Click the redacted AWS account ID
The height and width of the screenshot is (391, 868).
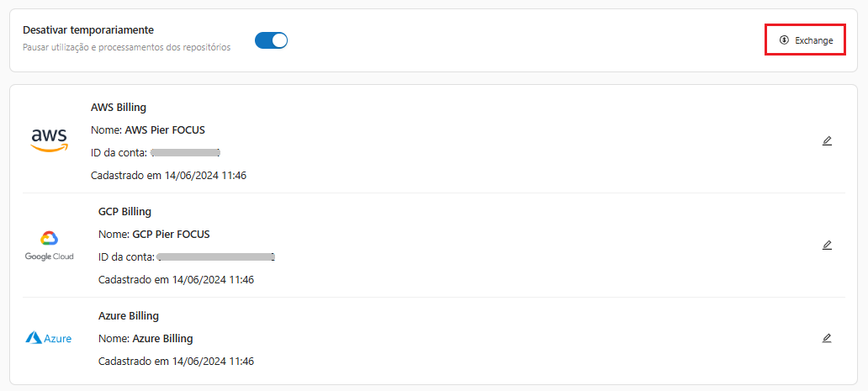click(x=186, y=153)
